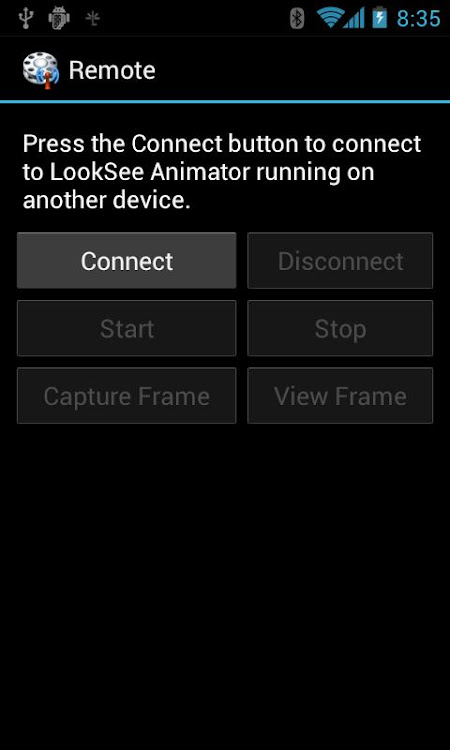Stop the animation with the Stop button
Screen dimensions: 450x750
pyautogui.click(x=340, y=328)
